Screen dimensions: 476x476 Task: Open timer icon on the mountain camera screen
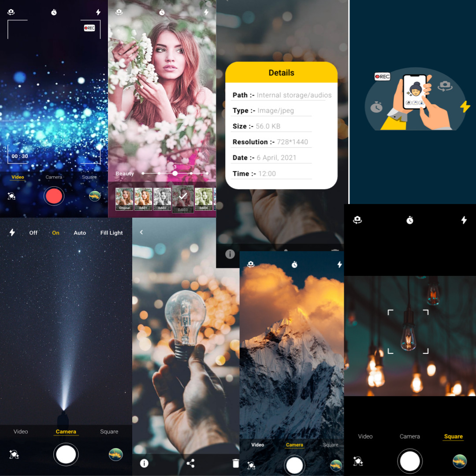coord(294,264)
